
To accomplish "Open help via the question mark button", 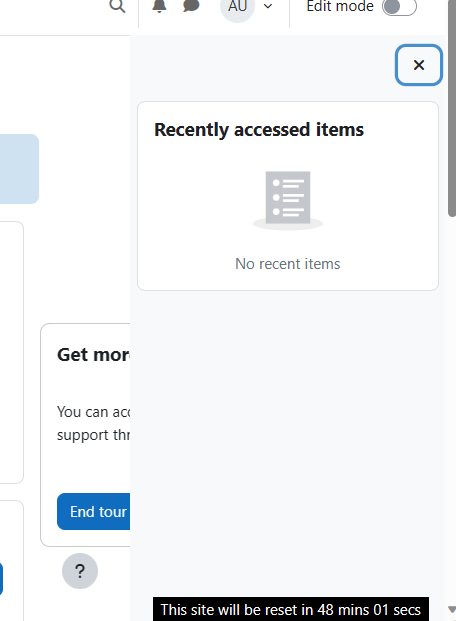I will coord(80,571).
